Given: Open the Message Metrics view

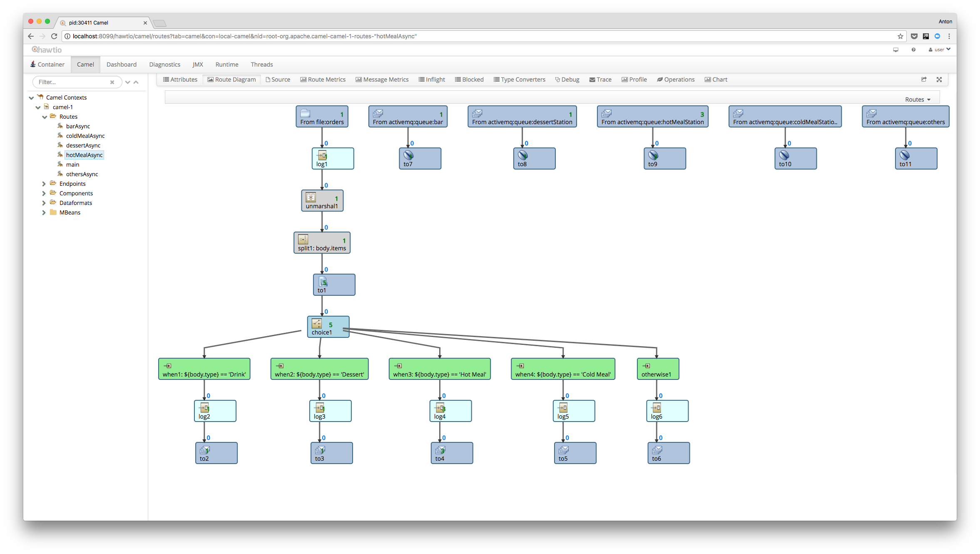Looking at the screenshot, I should 382,80.
